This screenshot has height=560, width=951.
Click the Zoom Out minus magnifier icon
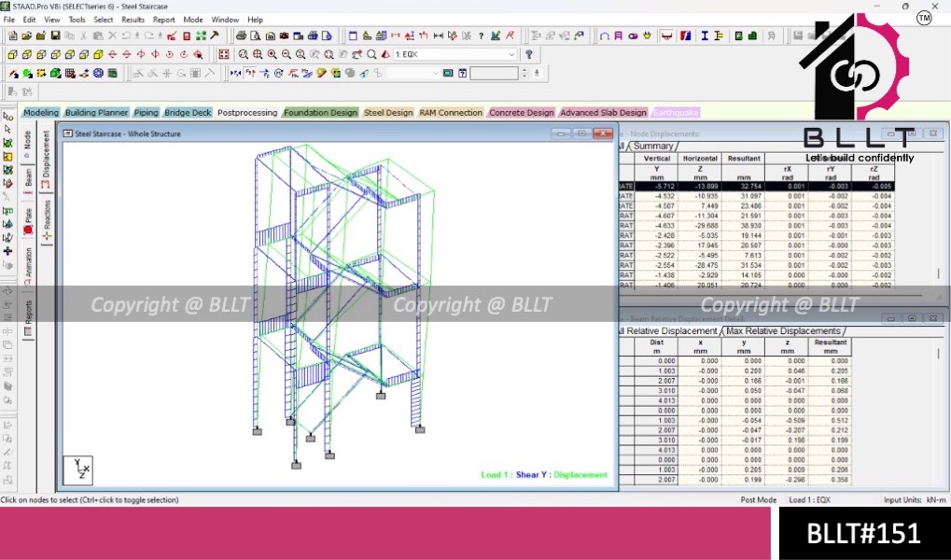pos(287,55)
